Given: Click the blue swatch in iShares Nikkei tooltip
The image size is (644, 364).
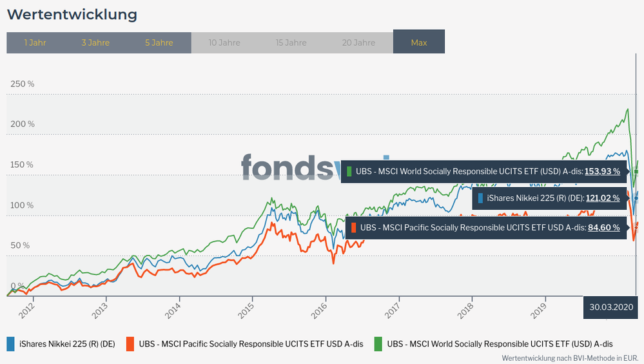Looking at the screenshot, I should coord(481,198).
